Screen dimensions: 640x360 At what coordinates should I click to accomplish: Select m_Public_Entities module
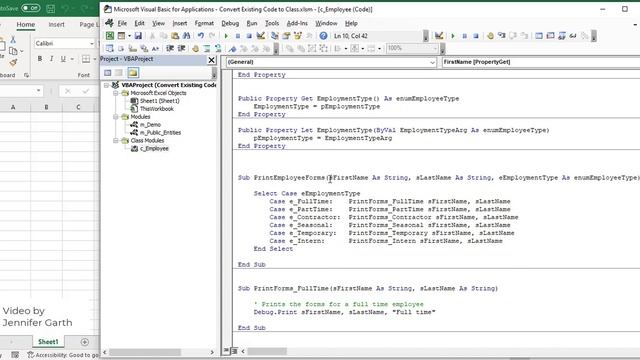(x=160, y=133)
